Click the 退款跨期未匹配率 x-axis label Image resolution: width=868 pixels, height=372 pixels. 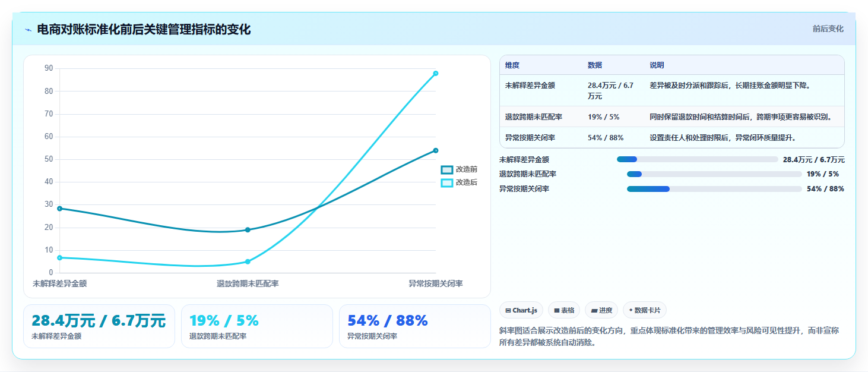248,284
